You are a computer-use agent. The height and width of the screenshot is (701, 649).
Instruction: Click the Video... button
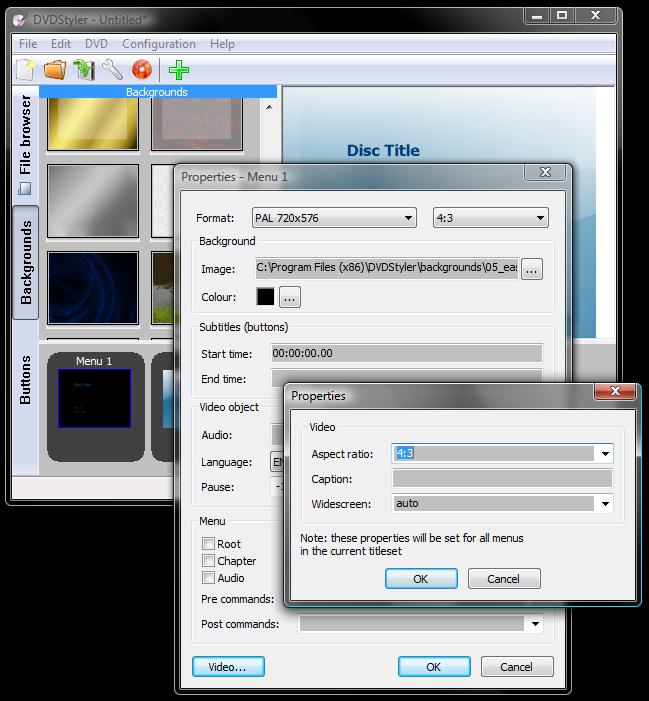click(x=228, y=667)
